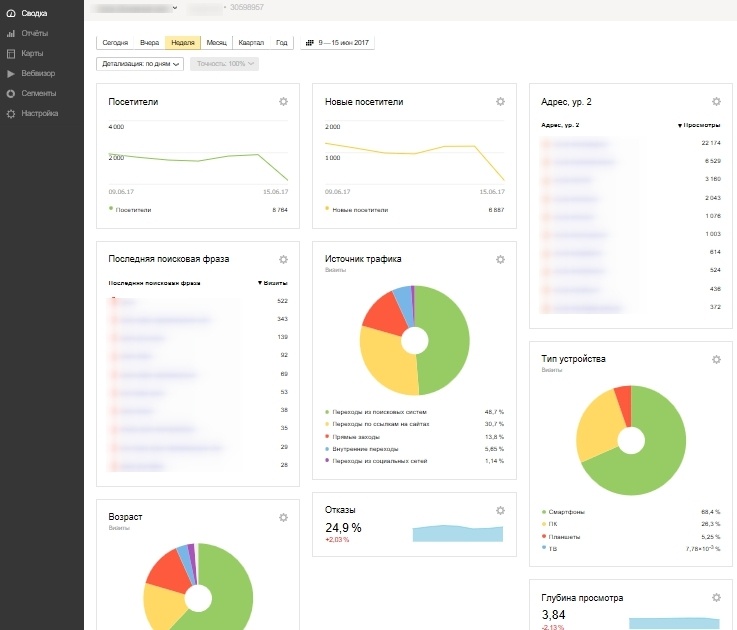Click the 522 visits value row
737x630 pixels.
(x=198, y=301)
